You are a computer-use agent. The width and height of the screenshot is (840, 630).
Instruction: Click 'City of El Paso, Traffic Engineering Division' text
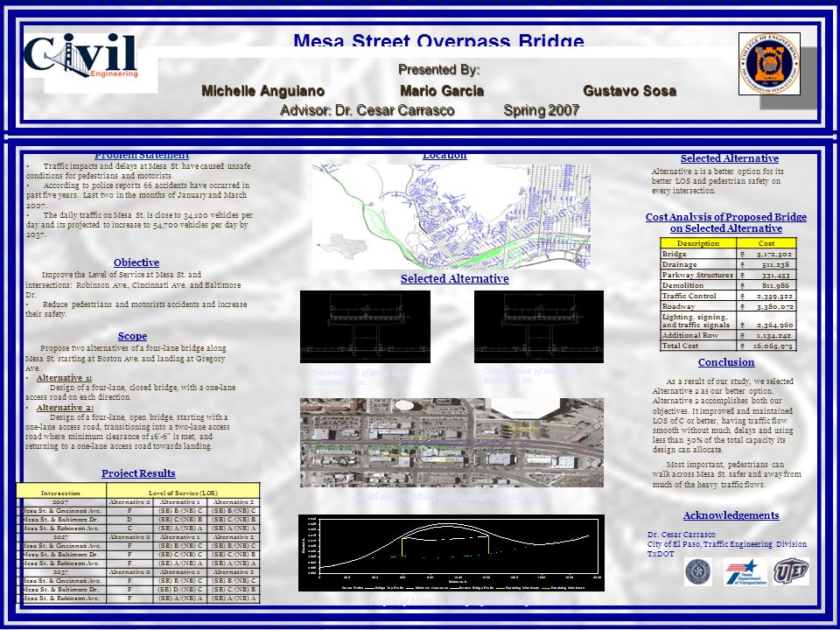[x=727, y=544]
